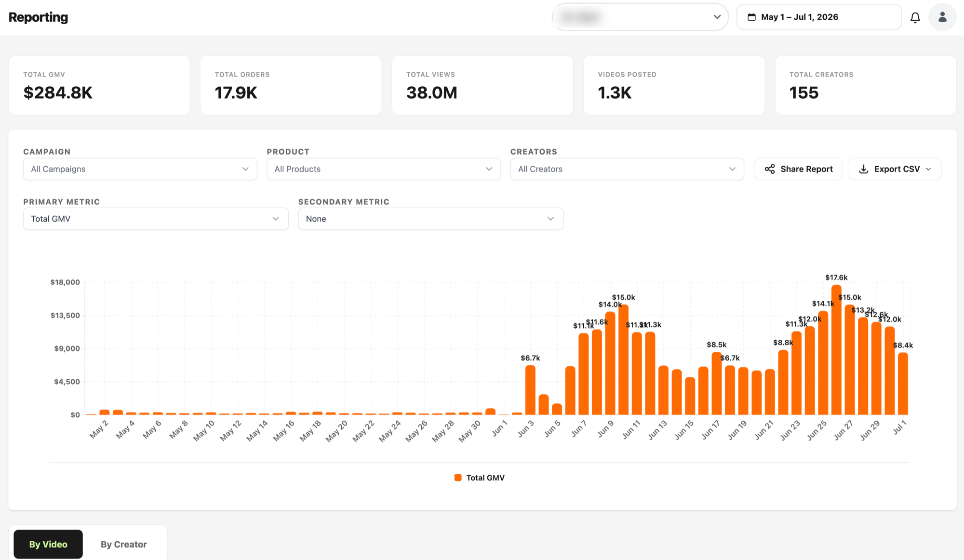Click the Jul 1 bar labeled $8.4k
This screenshot has width=964, height=560.
click(x=903, y=384)
